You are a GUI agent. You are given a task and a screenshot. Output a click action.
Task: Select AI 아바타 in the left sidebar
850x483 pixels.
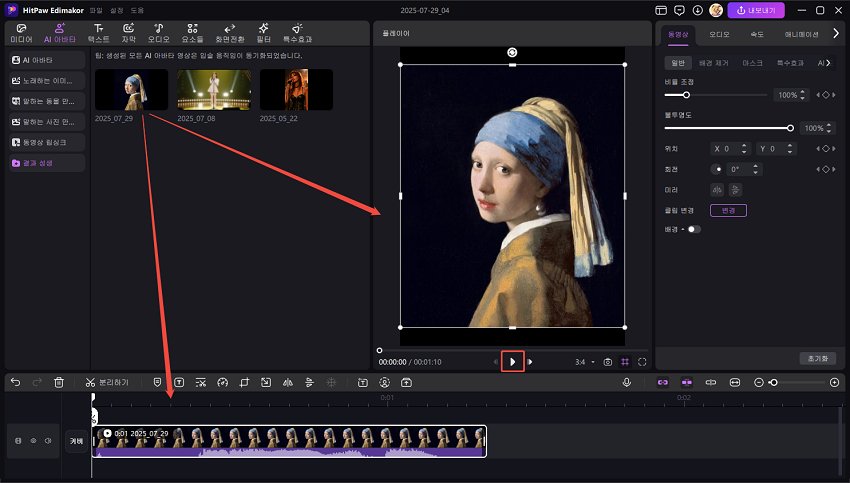pos(47,60)
